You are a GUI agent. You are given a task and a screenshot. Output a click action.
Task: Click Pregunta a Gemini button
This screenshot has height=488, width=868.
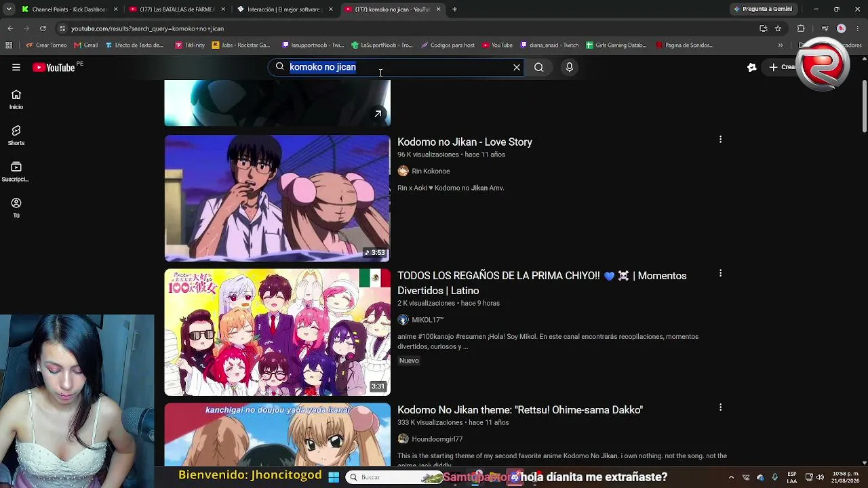pyautogui.click(x=762, y=9)
